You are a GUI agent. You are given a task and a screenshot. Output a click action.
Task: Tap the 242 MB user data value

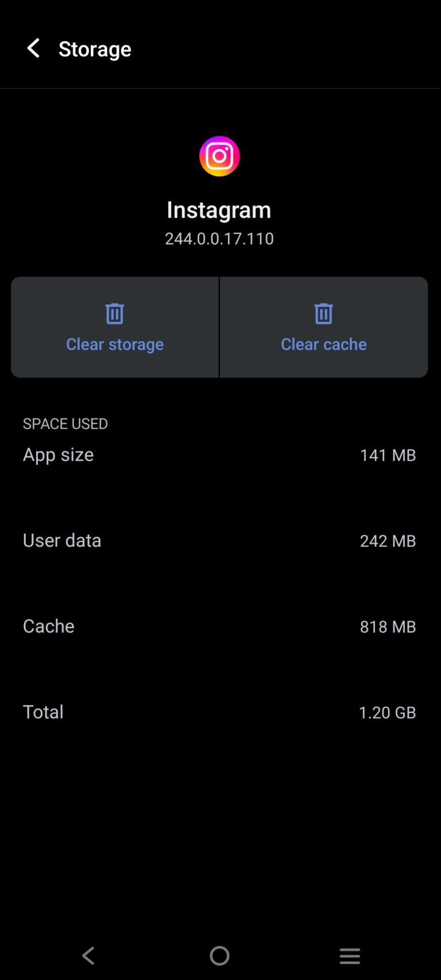[x=388, y=541]
